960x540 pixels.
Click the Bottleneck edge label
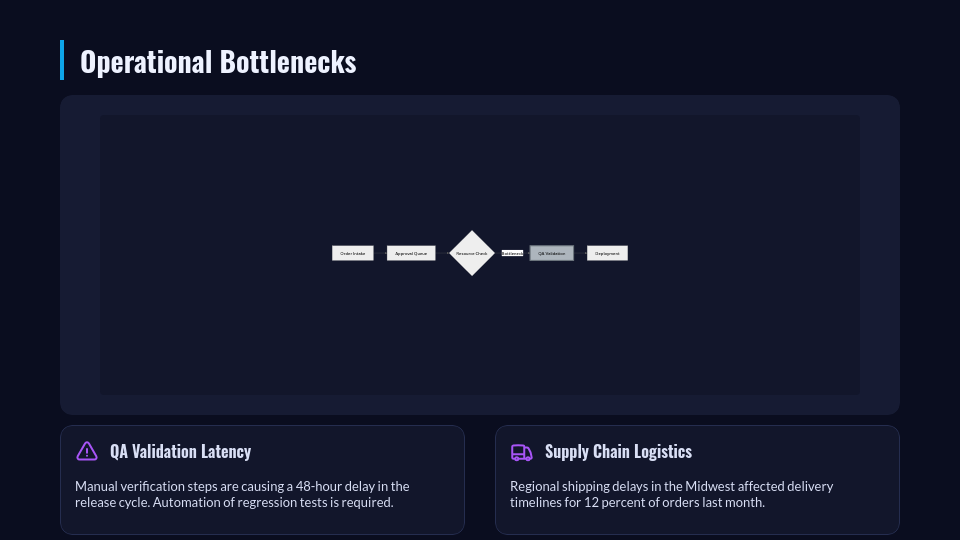(x=512, y=253)
